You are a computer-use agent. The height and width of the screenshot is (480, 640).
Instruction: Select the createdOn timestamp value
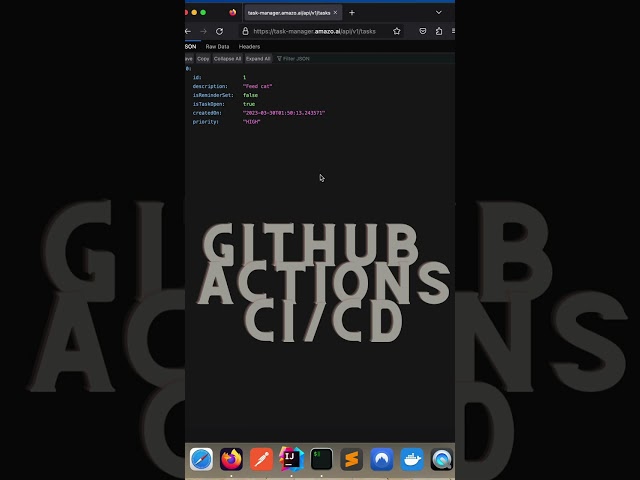pyautogui.click(x=284, y=113)
